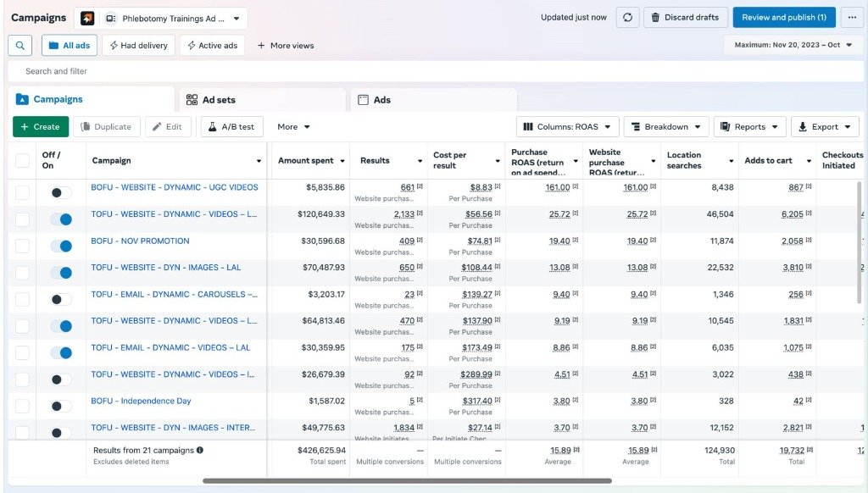Click the A/B test flask button

[232, 127]
